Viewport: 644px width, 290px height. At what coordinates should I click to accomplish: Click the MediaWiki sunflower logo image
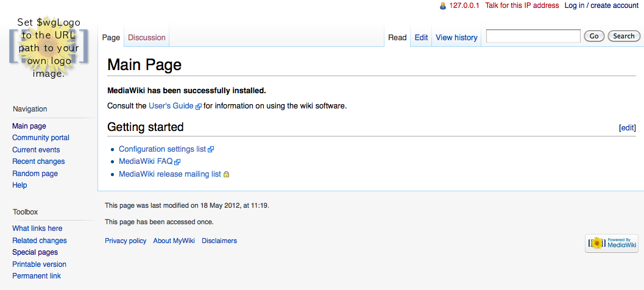49,48
